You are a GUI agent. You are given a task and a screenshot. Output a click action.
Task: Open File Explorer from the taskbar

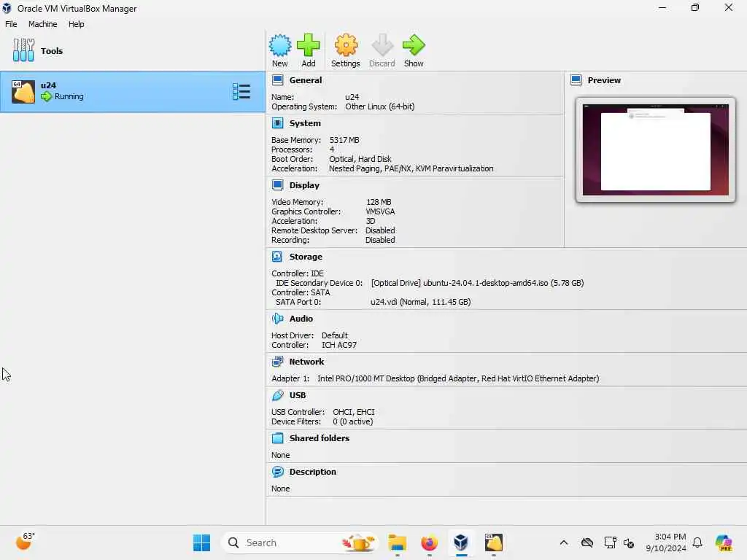(397, 542)
